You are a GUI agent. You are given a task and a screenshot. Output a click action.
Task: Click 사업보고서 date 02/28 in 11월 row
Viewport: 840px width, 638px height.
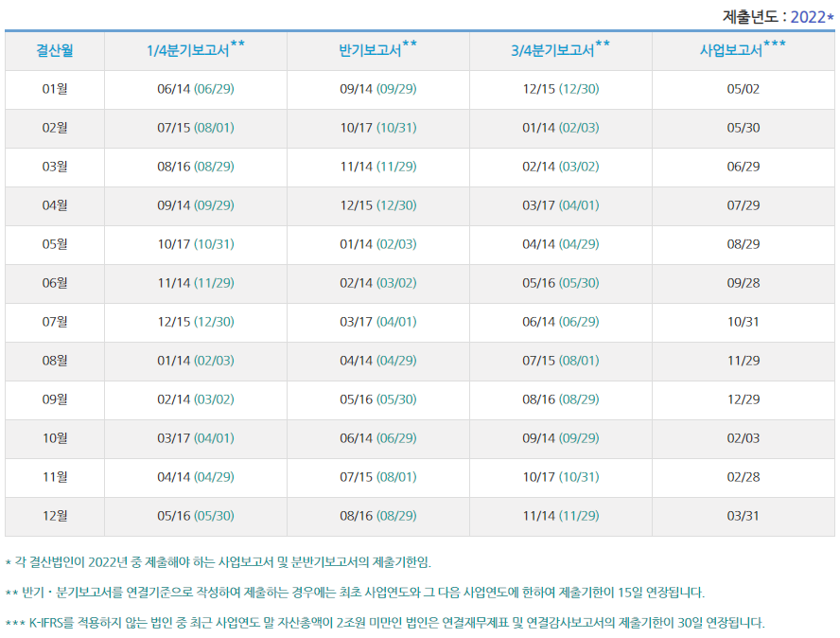tap(743, 477)
